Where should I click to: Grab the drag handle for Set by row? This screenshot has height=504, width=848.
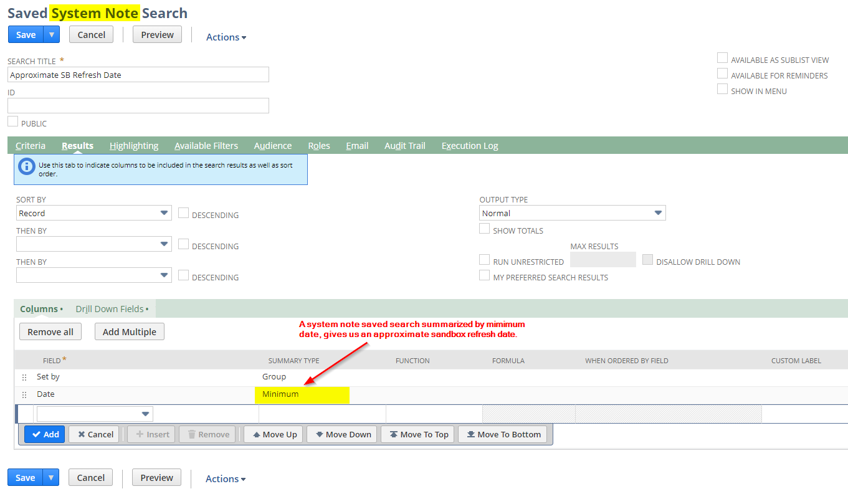click(24, 378)
